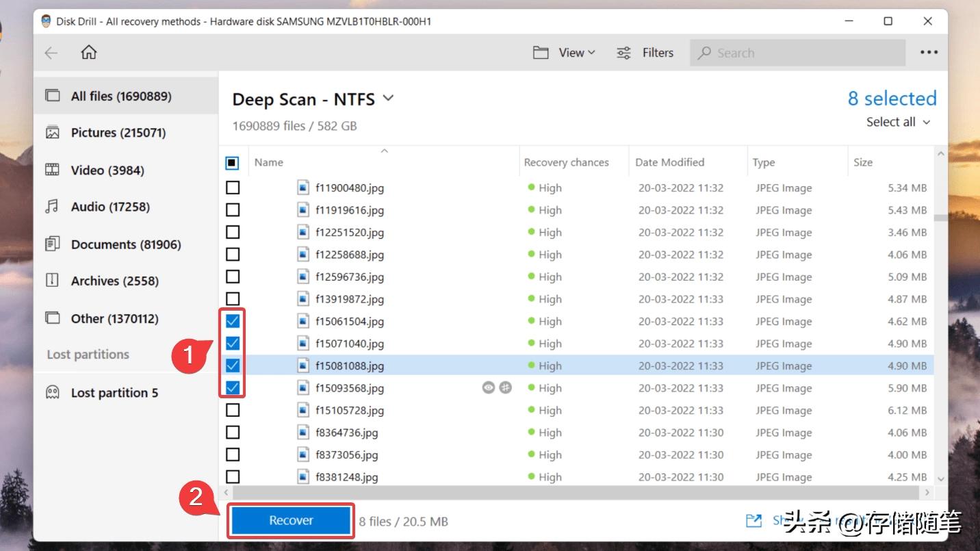980x551 pixels.
Task: Open the Select all dropdown
Action: click(x=898, y=122)
